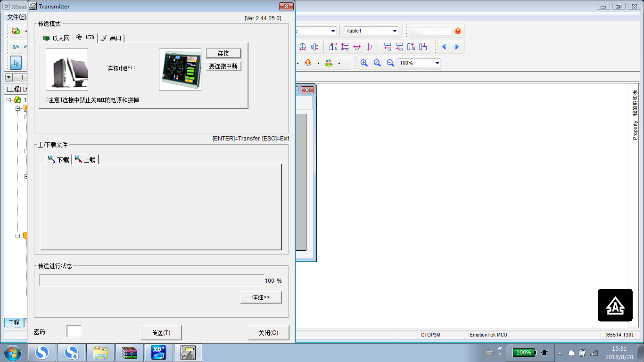Image resolution: width=644 pixels, height=362 pixels.
Task: Click the new project icon in toolbar
Action: 16,31
